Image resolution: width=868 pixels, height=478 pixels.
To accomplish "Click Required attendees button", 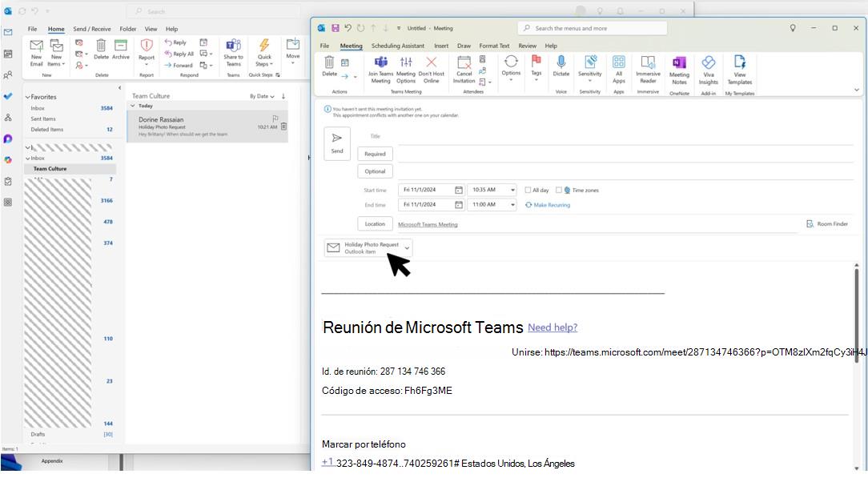I will 375,154.
